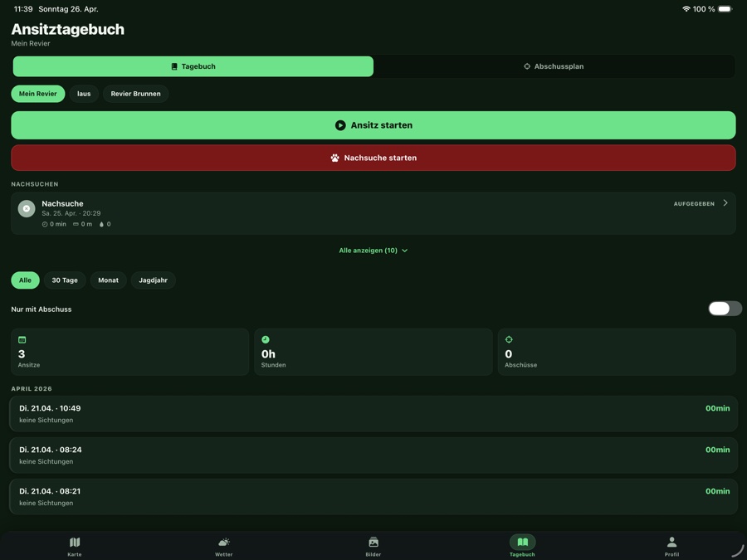Expand Alle anzeigen (10) list
This screenshot has width=747, height=560.
(x=373, y=251)
